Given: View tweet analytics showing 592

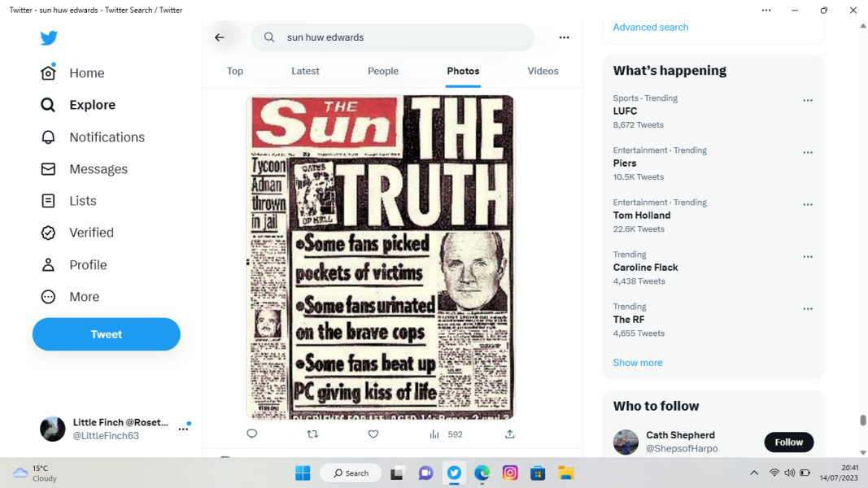Looking at the screenshot, I should pyautogui.click(x=446, y=434).
